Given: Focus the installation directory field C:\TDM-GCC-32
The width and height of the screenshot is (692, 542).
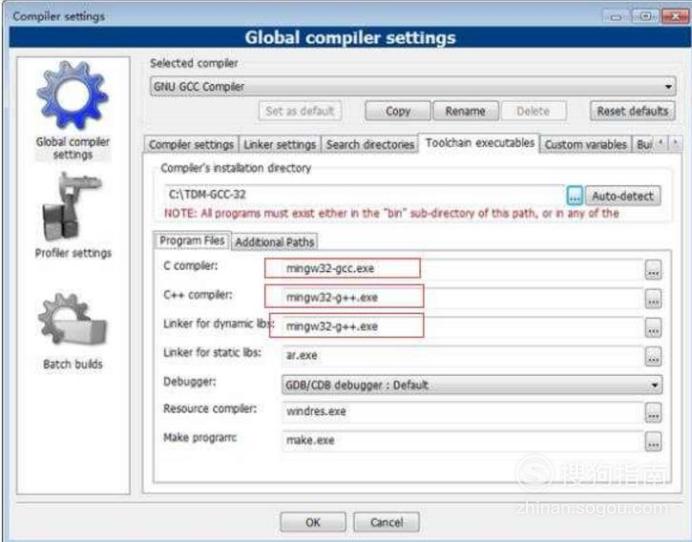Looking at the screenshot, I should click(364, 195).
